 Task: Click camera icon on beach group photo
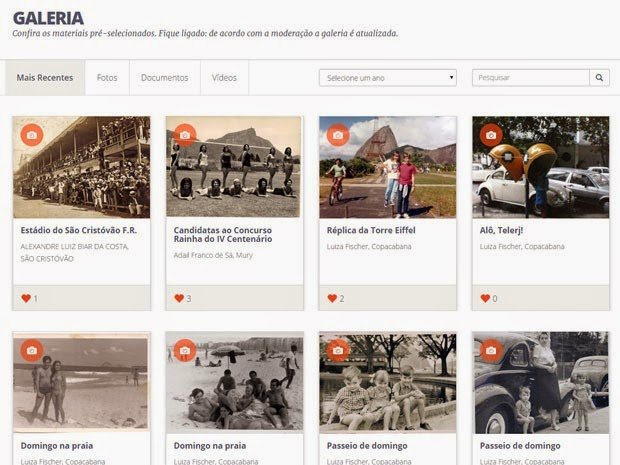[x=185, y=350]
